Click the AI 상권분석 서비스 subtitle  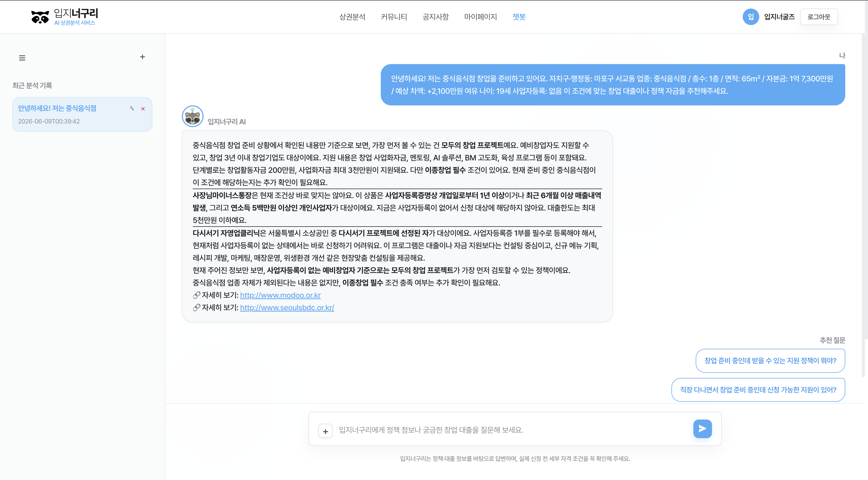point(74,22)
